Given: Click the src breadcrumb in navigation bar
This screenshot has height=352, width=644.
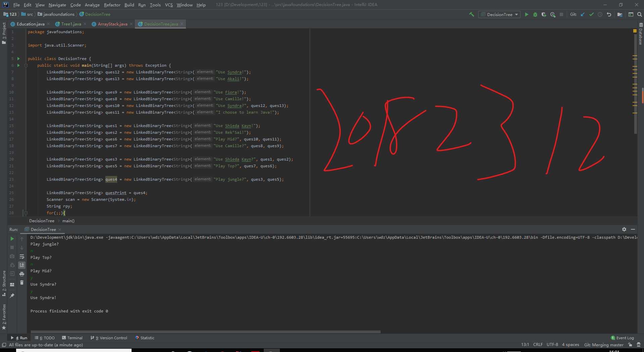Looking at the screenshot, I should (x=27, y=14).
